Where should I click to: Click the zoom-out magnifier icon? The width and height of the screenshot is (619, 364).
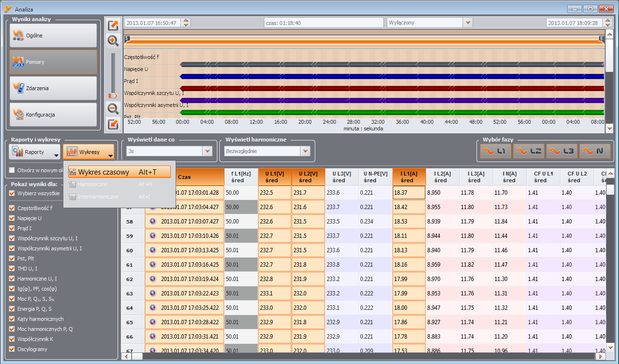[x=113, y=109]
